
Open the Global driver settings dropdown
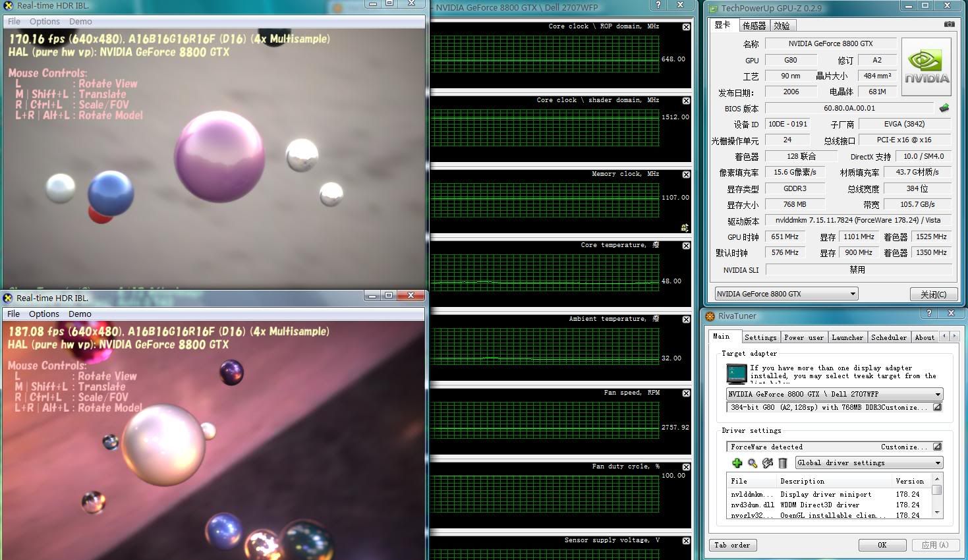point(937,463)
